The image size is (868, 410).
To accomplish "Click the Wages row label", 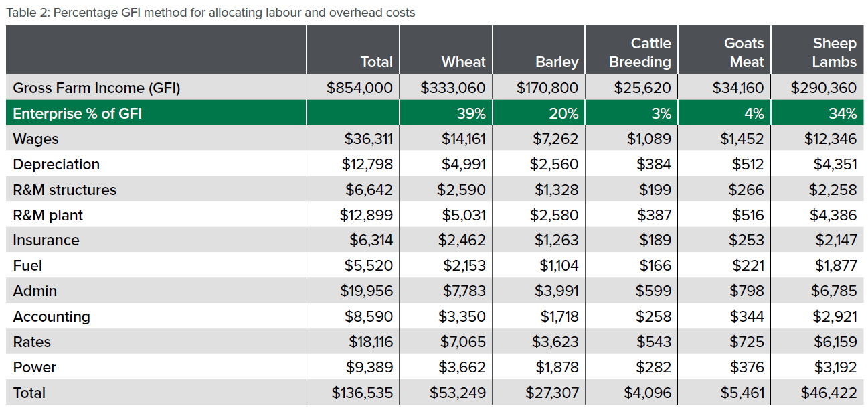I will tap(35, 139).
